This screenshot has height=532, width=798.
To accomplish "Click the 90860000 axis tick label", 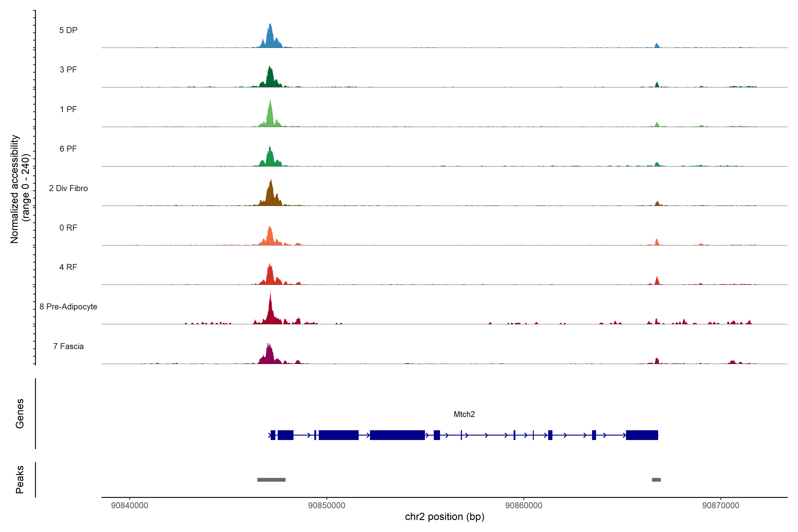I will (524, 505).
